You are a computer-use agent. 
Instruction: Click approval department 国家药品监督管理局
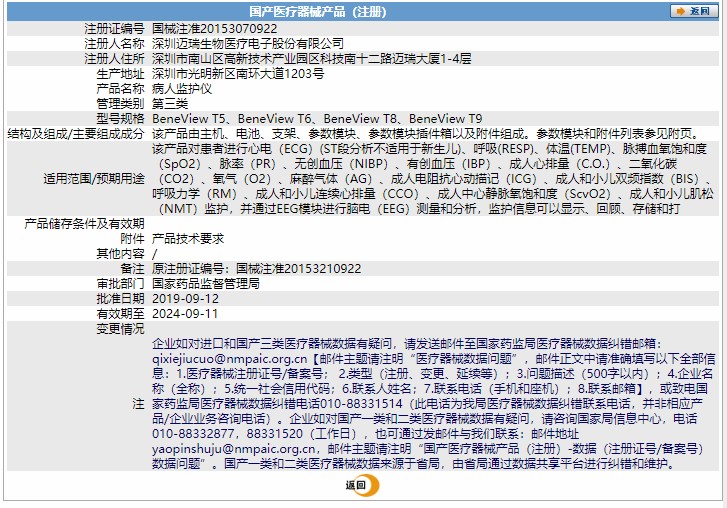[206, 284]
